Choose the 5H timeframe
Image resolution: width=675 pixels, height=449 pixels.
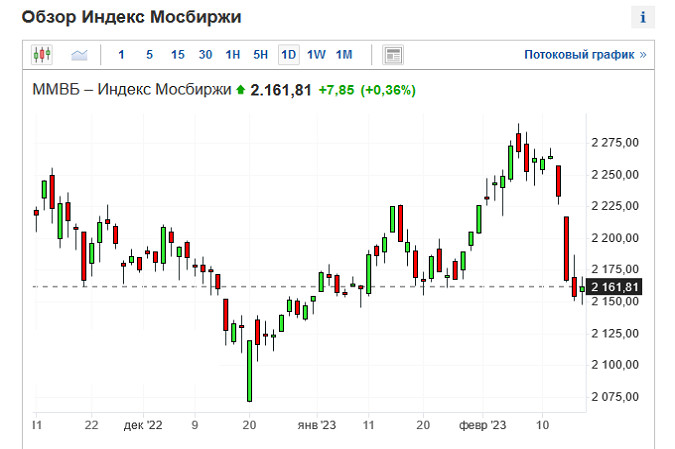click(260, 54)
